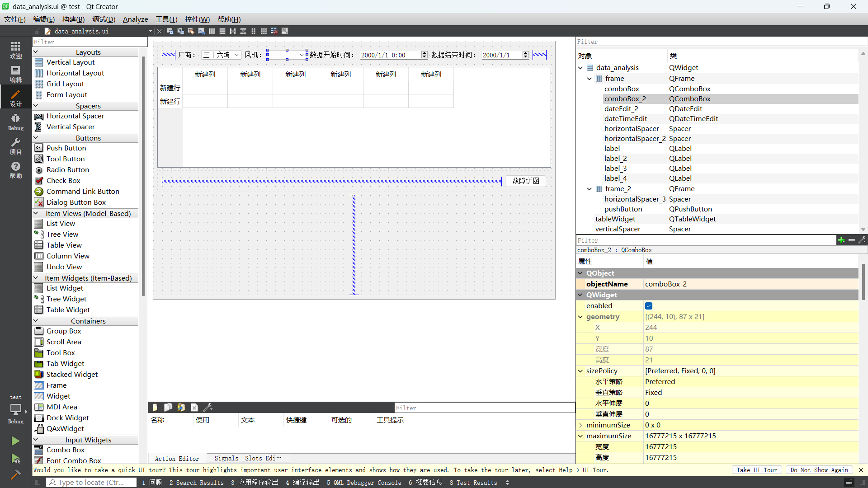Create new action in Action Editor
Viewport: 868px width, 488px height.
[x=155, y=407]
